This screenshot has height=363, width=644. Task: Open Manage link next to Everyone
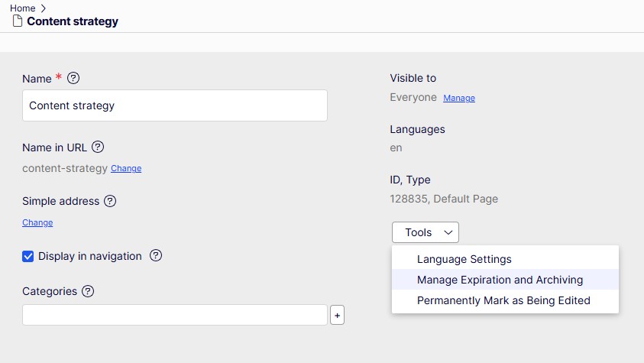(458, 98)
